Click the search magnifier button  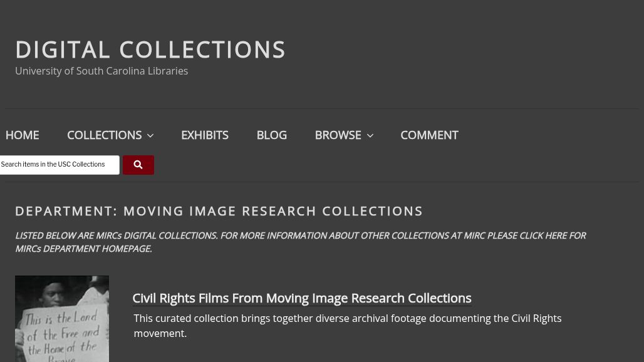coord(138,165)
